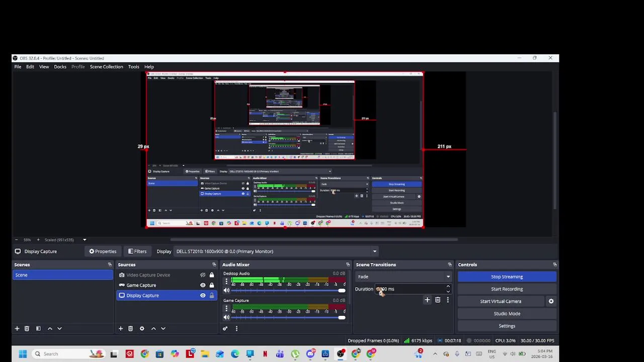The width and height of the screenshot is (644, 362).
Task: Delete selected source with the Sources trash icon
Action: [x=130, y=328]
